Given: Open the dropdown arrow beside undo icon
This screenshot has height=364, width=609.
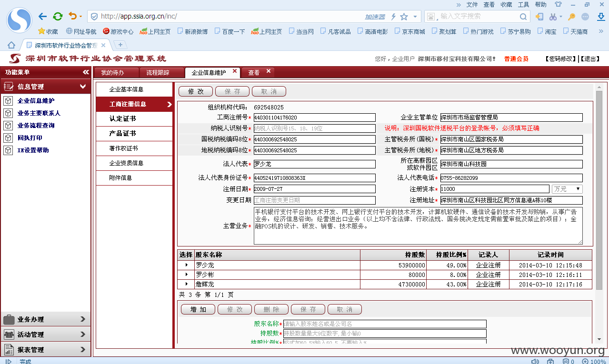Looking at the screenshot, I should [x=80, y=17].
